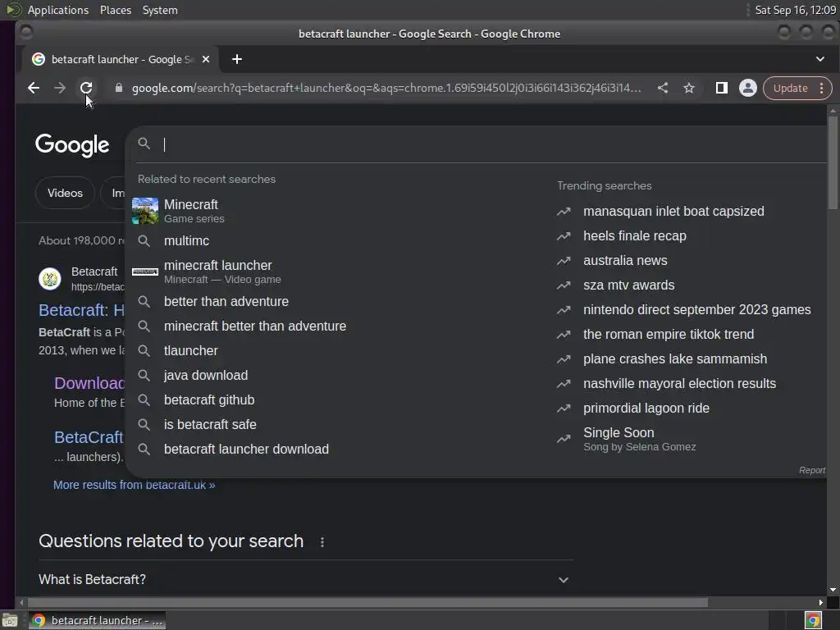The image size is (840, 630).
Task: Click Report under suggestions
Action: click(x=811, y=470)
